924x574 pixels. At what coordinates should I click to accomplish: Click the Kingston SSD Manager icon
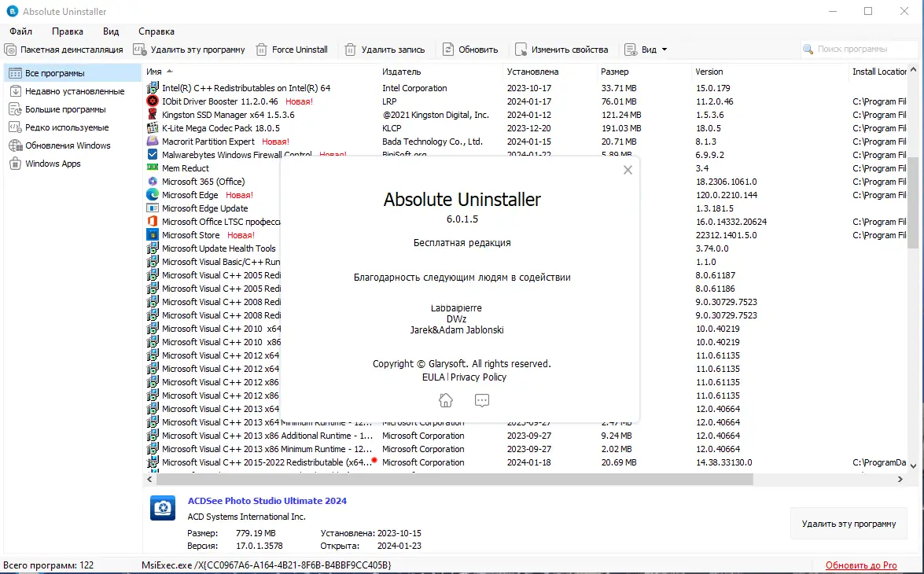tap(153, 115)
